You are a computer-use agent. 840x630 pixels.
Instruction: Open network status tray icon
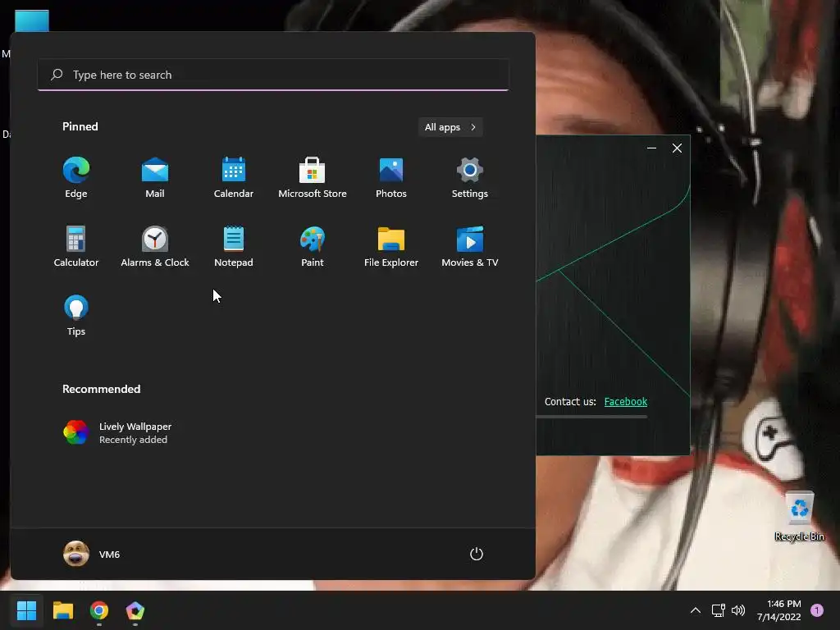[x=719, y=610]
